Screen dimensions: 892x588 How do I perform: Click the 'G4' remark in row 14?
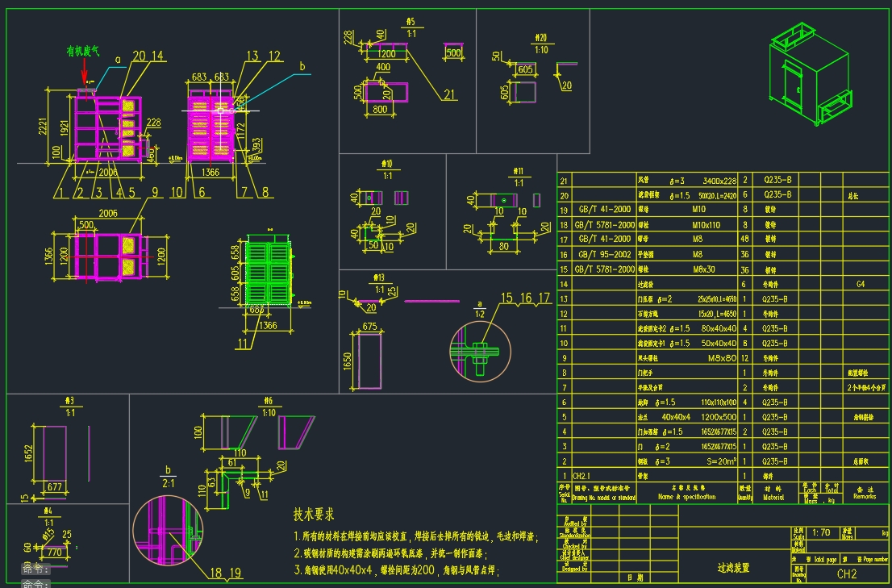(860, 284)
